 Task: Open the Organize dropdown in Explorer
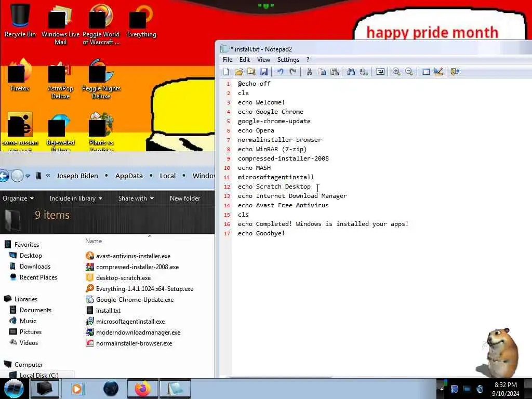pos(18,198)
